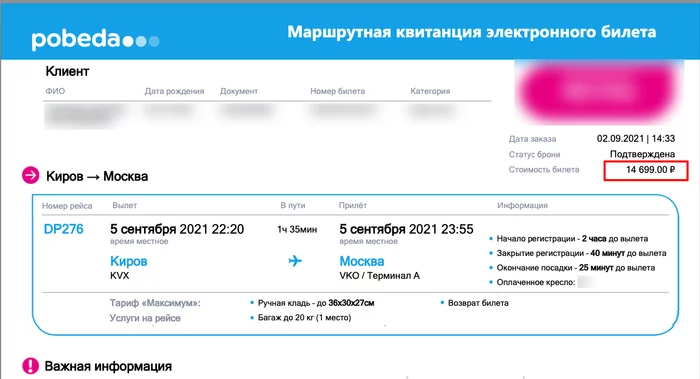Click order date value 02.09.2021 | 14:33
Image resolution: width=700 pixels, height=379 pixels.
tap(636, 138)
